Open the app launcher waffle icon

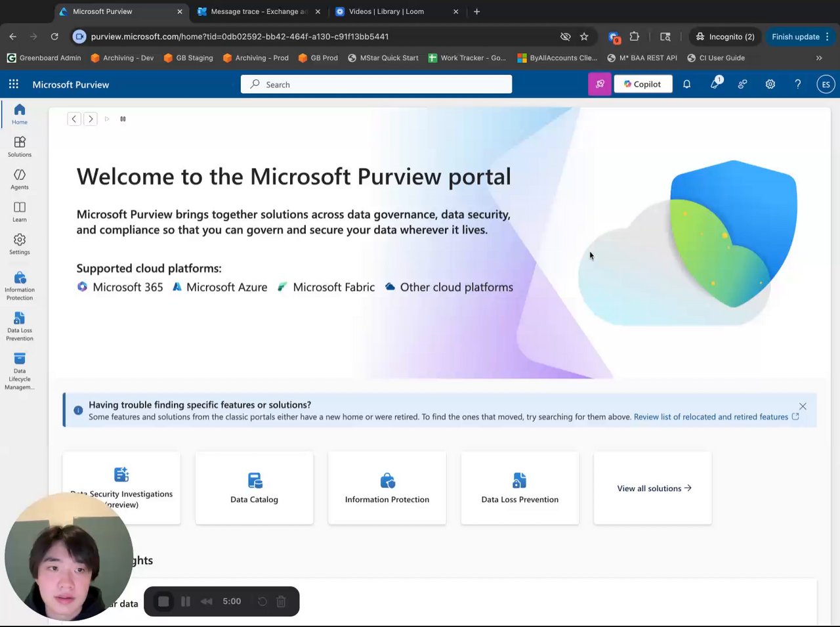[x=14, y=84]
